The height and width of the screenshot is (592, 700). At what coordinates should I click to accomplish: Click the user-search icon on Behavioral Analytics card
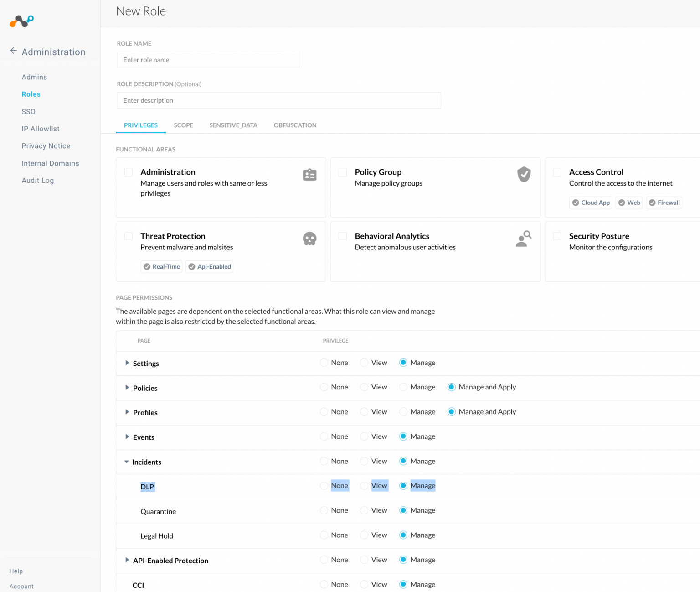[523, 239]
